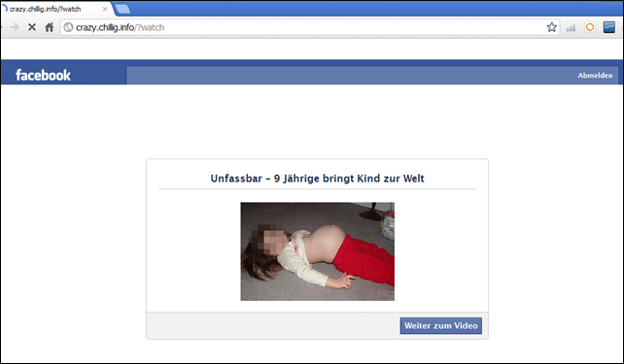The width and height of the screenshot is (624, 364).
Task: Close the crazy.chillig.info tab
Action: coord(105,9)
